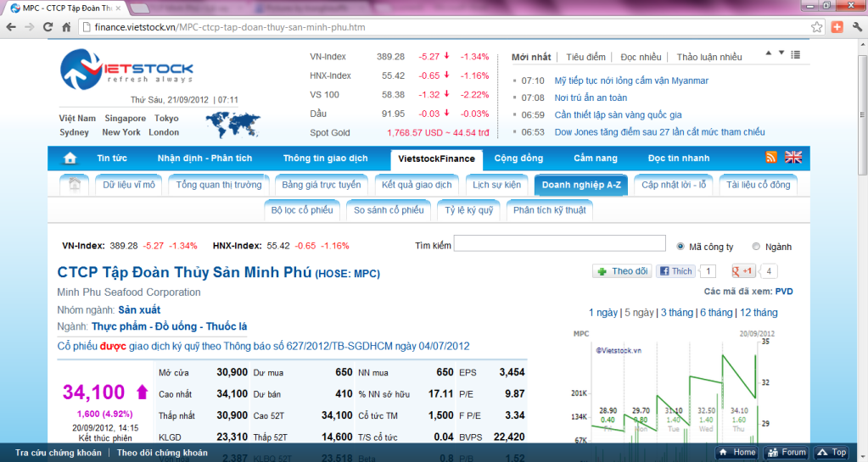Open the 'Tin tức' menu item
Screen dimensions: 868x462
click(112, 158)
